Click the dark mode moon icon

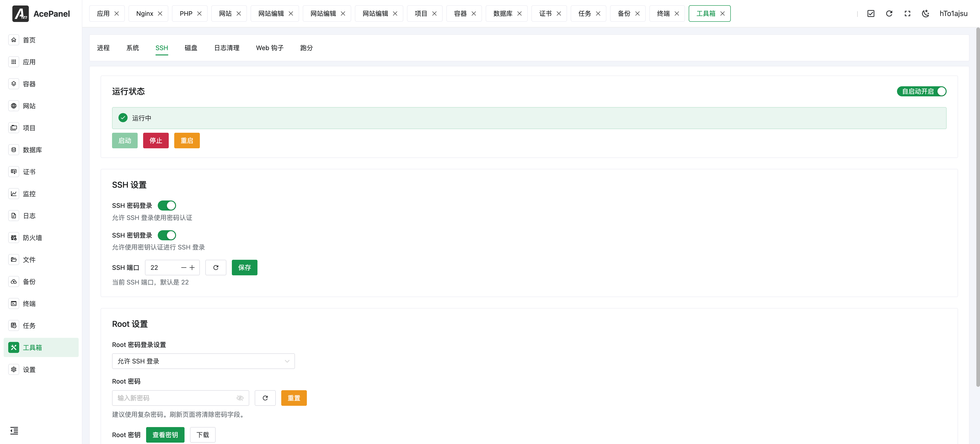point(926,14)
